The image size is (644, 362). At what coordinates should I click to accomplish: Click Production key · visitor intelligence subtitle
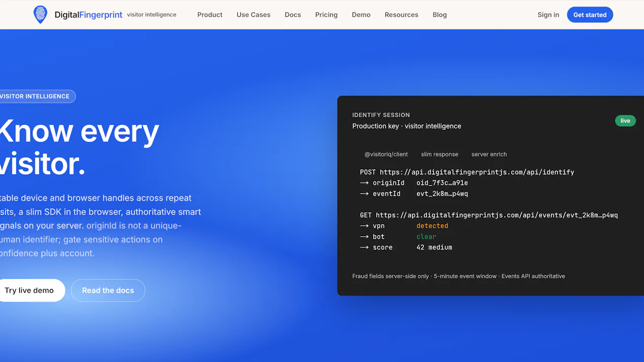(407, 126)
